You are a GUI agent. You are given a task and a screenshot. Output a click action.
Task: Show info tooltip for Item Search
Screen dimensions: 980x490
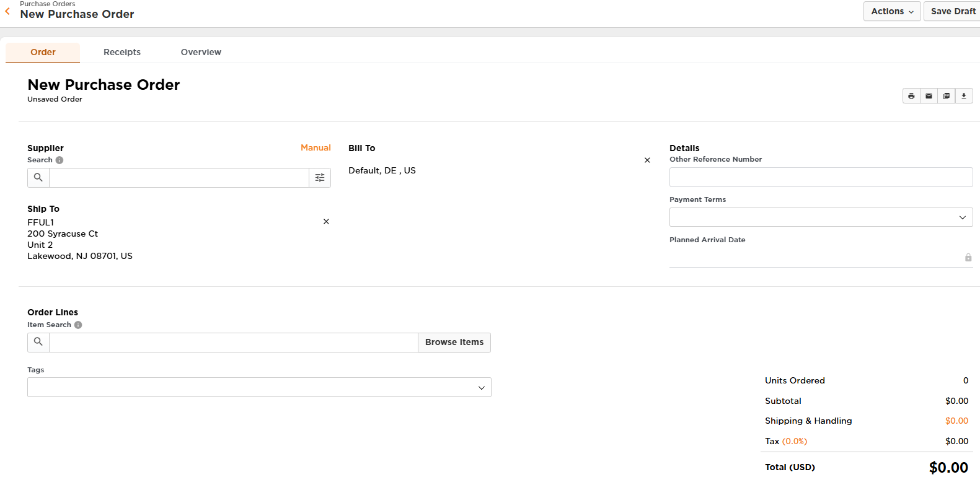tap(78, 325)
